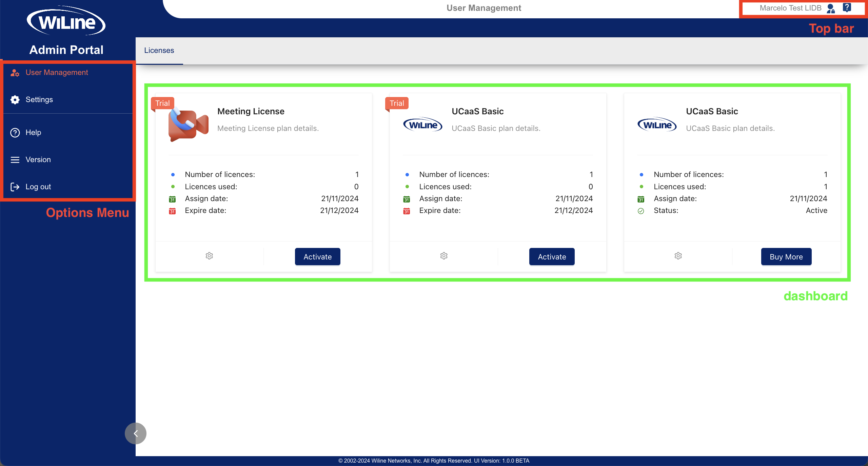Activate the trial UCaaS Basic license
This screenshot has height=466, width=868.
(552, 257)
